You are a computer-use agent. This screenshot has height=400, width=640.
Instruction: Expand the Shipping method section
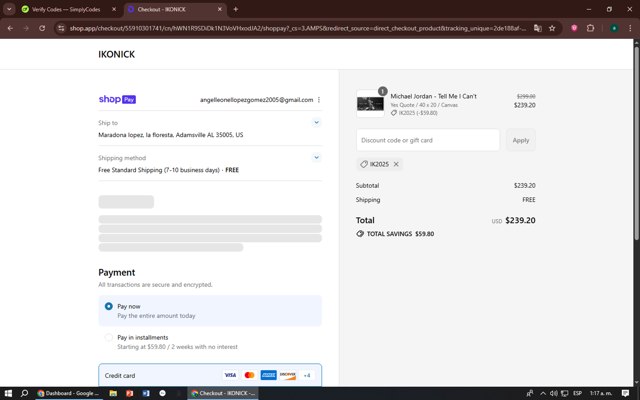point(316,157)
